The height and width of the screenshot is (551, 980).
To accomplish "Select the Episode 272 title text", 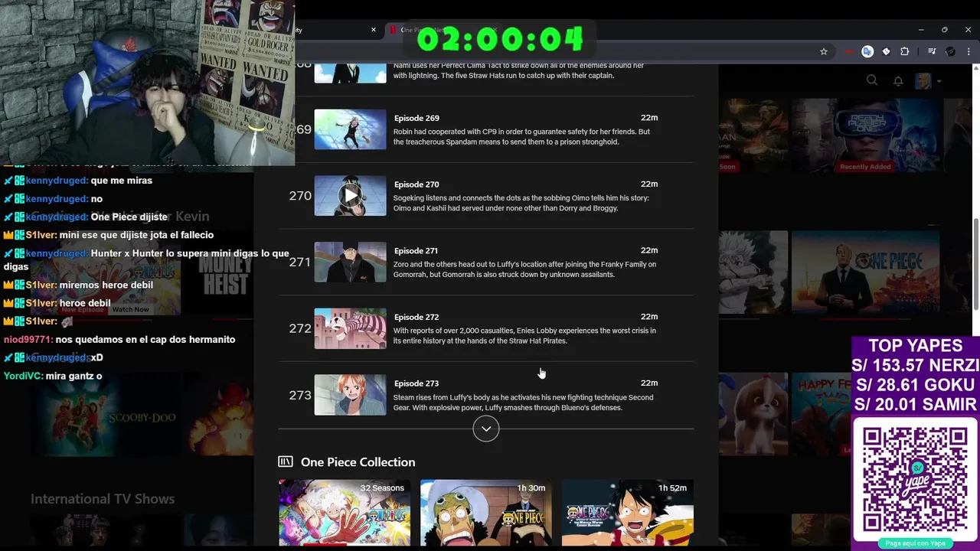I will [416, 317].
